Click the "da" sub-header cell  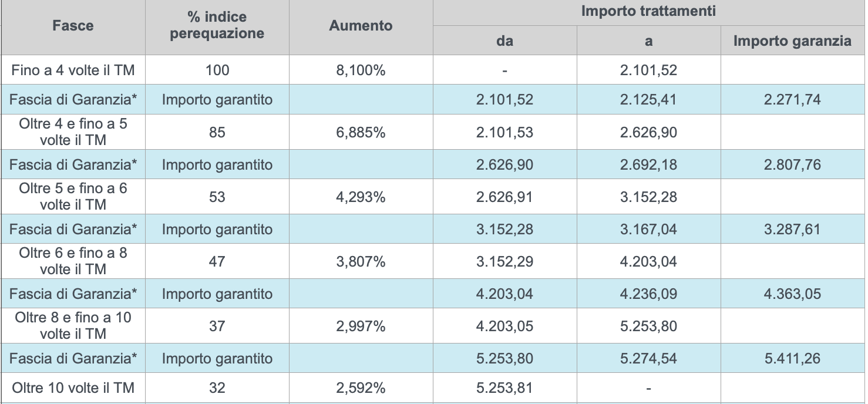(504, 41)
